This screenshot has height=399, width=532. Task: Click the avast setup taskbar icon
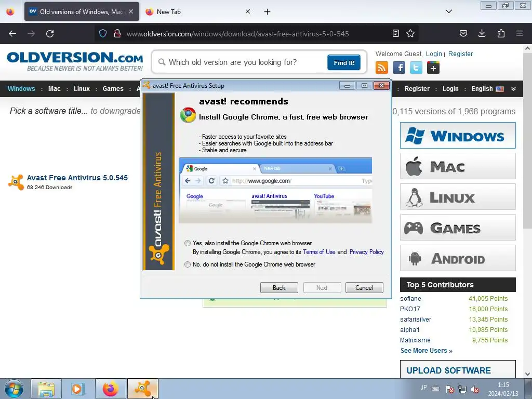pos(143,389)
